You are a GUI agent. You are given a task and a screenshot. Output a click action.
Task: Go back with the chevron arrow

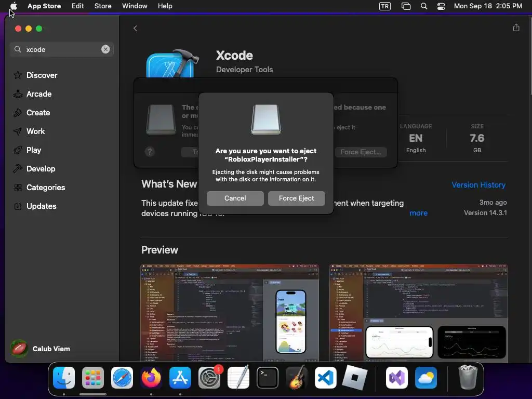pos(136,28)
